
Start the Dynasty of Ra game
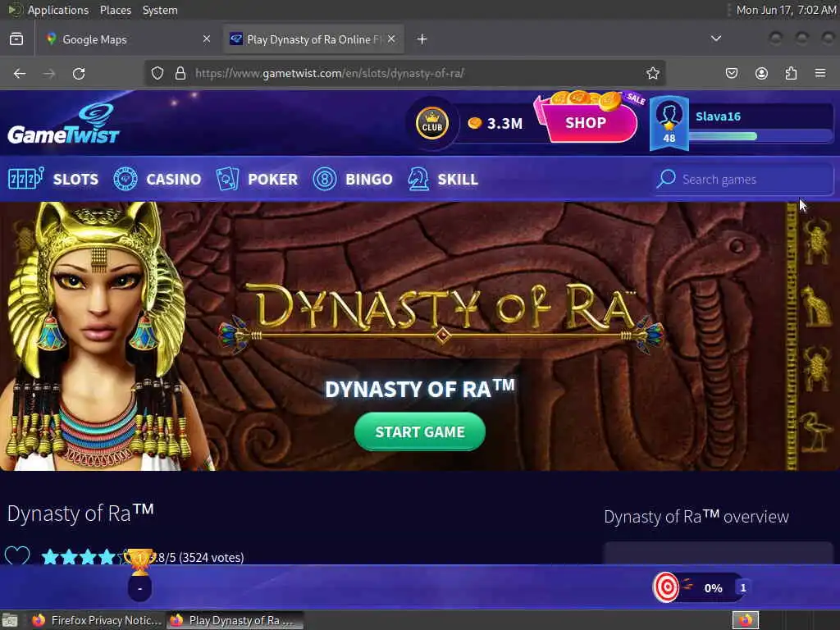(x=419, y=431)
